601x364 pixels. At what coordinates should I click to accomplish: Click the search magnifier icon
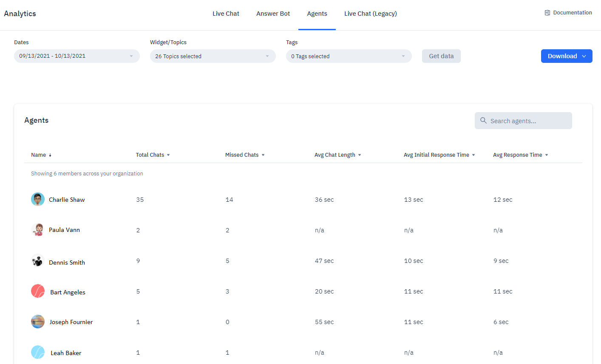(x=483, y=121)
